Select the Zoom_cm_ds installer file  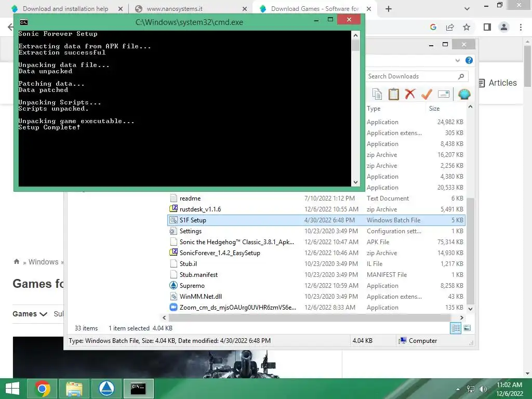pos(316,308)
